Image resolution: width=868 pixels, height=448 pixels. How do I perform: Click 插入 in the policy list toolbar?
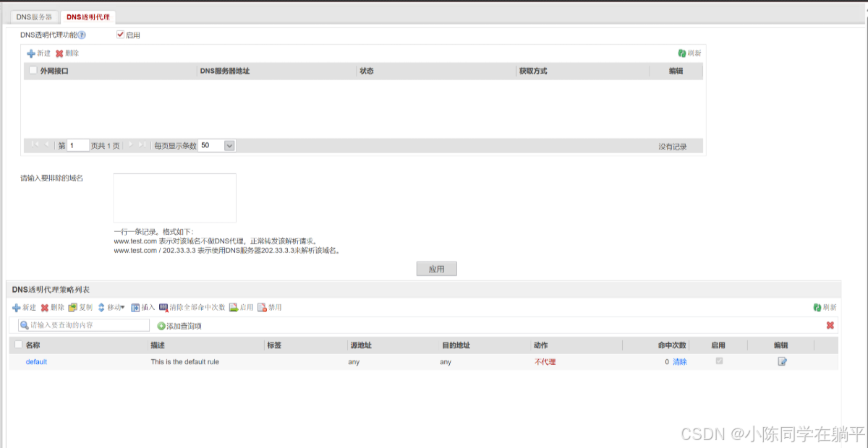(143, 308)
